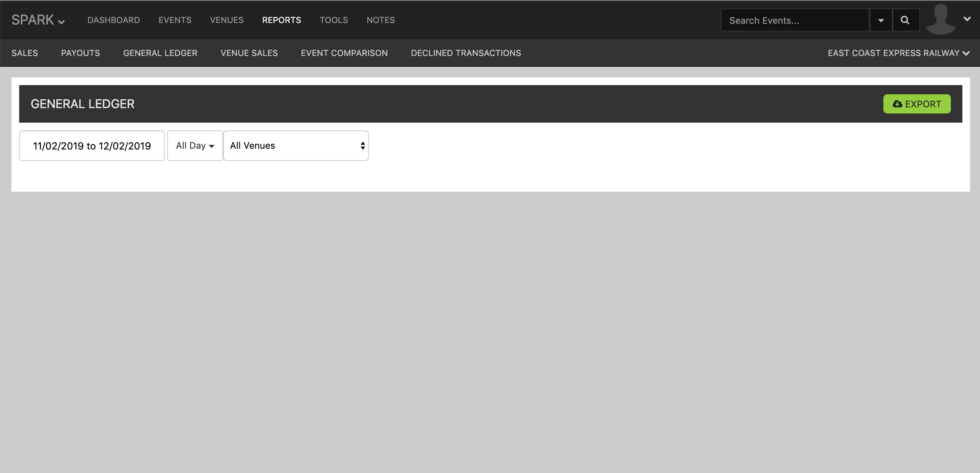
Task: Expand the chevron beside user avatar
Action: tap(967, 19)
